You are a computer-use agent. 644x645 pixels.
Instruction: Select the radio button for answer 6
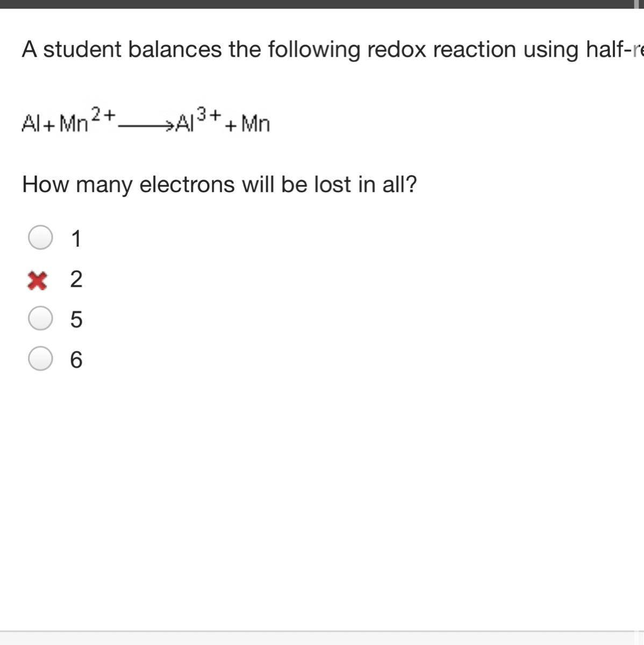(40, 359)
